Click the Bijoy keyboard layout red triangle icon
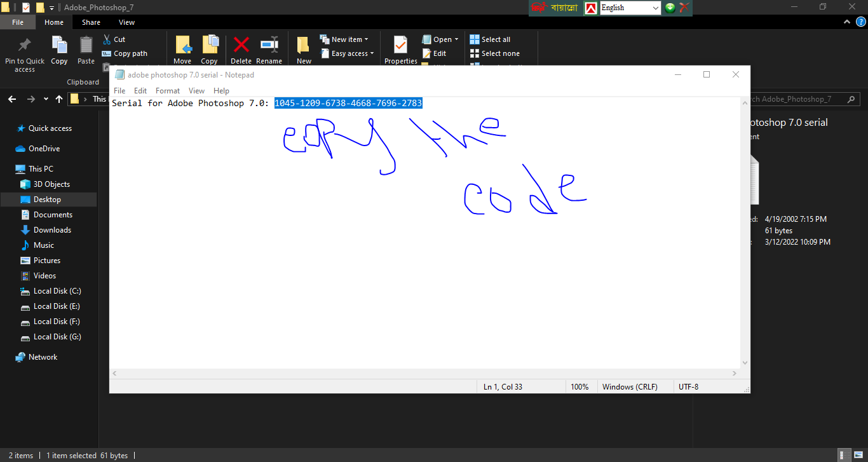 (591, 8)
